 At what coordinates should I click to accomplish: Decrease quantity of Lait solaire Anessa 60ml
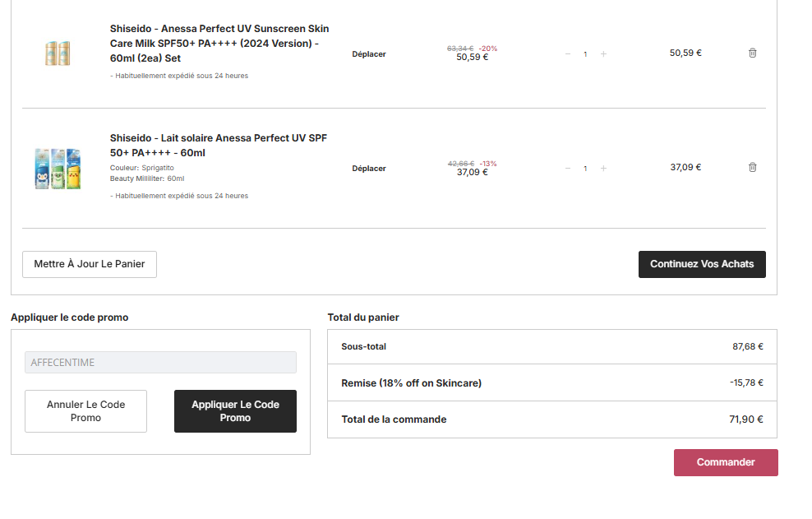(568, 169)
